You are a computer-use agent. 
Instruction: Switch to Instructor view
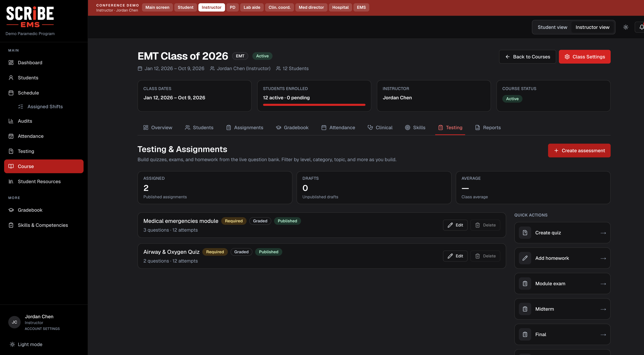coord(592,27)
